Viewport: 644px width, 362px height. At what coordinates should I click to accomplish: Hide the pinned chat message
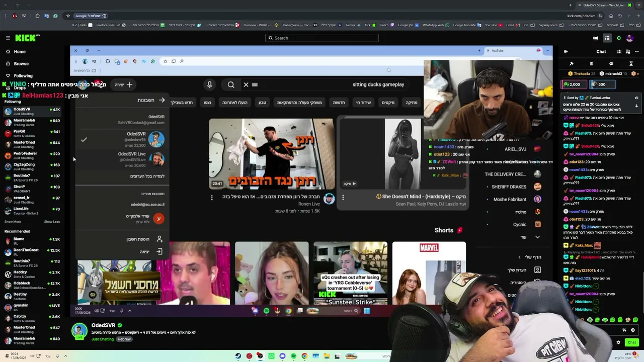coord(636,98)
